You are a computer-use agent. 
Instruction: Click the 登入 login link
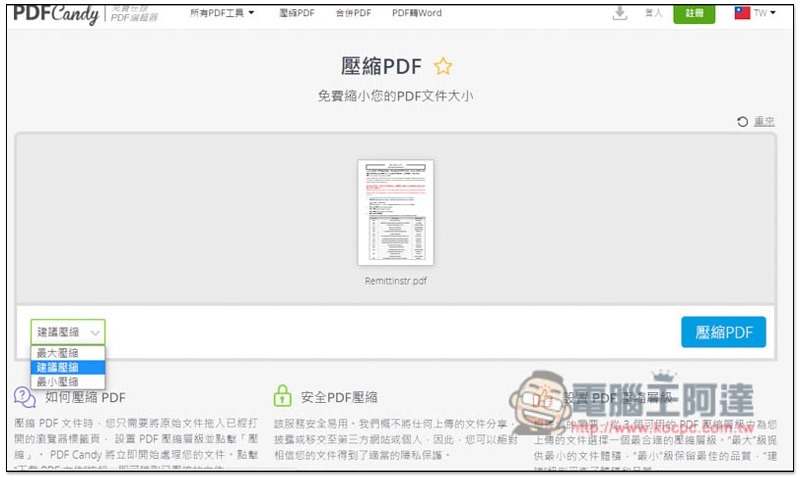click(654, 13)
